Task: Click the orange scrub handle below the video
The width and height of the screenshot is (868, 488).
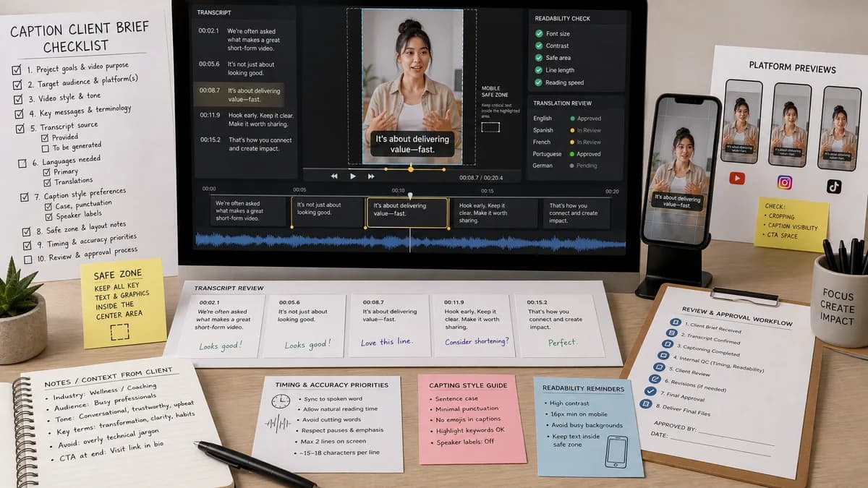Action: pyautogui.click(x=411, y=169)
